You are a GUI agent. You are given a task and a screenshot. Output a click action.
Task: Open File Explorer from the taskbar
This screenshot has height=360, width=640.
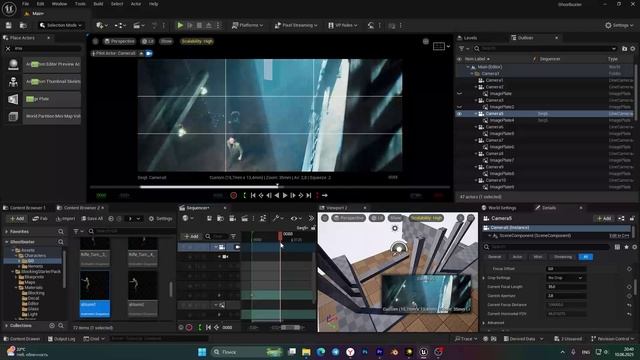306,352
